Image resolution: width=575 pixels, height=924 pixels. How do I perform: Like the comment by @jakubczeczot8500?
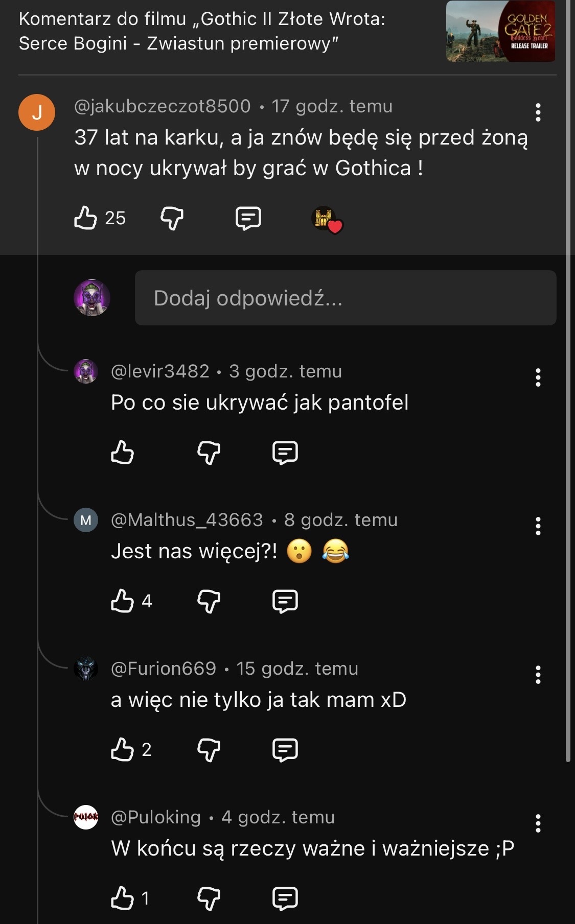click(x=86, y=218)
